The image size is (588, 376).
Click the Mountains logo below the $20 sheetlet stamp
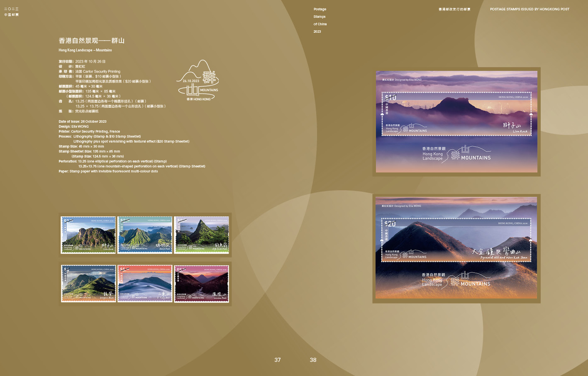pos(456,280)
